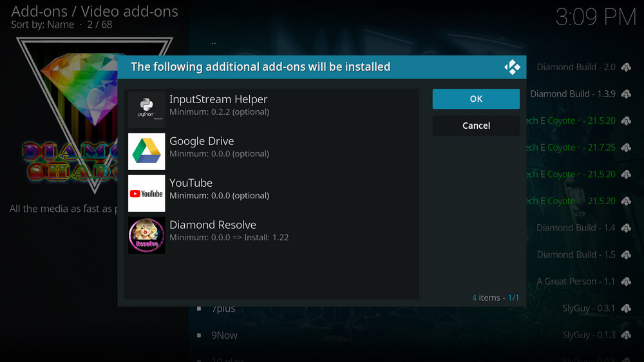Open the 9Now add-on list entry
Screen dimensions: 644x362
[415, 336]
